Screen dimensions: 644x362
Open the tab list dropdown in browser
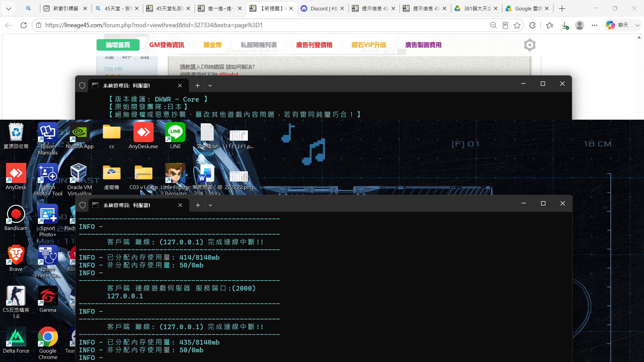8,8
